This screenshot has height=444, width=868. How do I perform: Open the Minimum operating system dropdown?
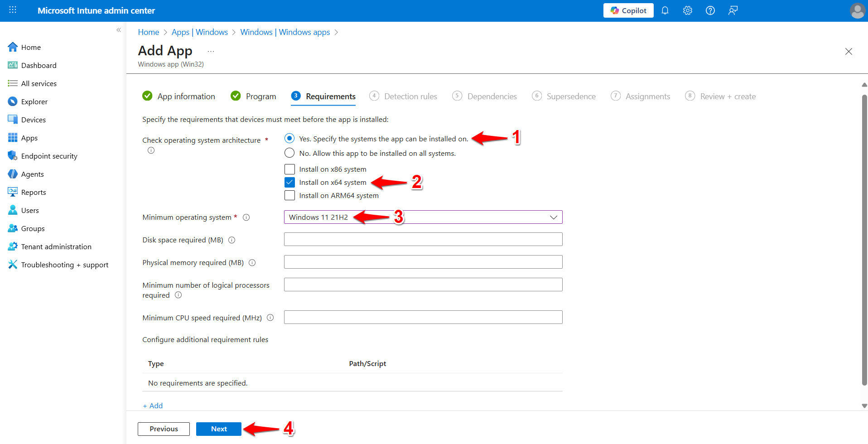coord(423,217)
